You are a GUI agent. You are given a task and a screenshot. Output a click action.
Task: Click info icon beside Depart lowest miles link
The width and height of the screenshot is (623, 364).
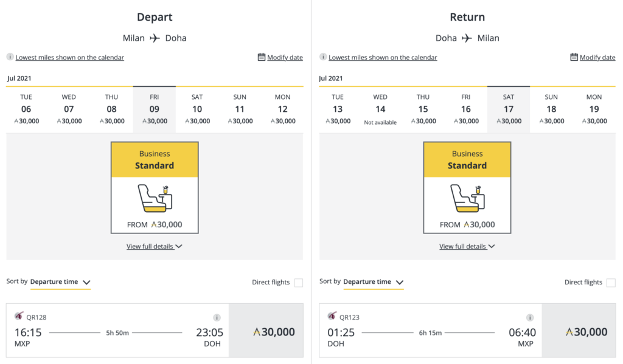coord(10,57)
